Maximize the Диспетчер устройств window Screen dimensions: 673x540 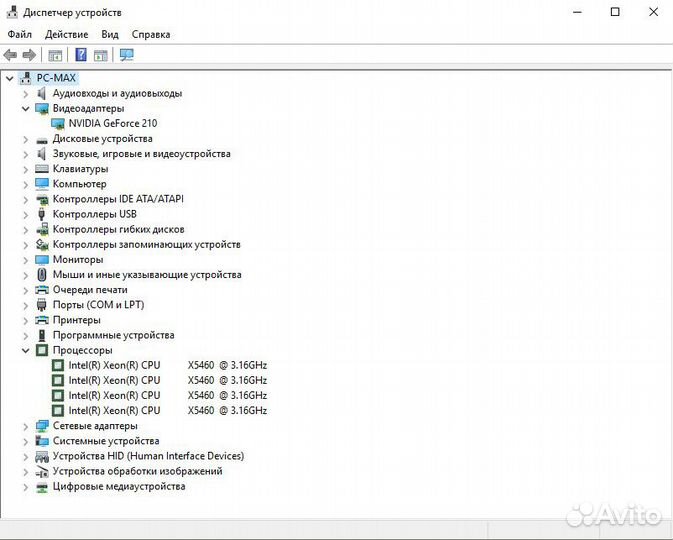click(x=615, y=12)
